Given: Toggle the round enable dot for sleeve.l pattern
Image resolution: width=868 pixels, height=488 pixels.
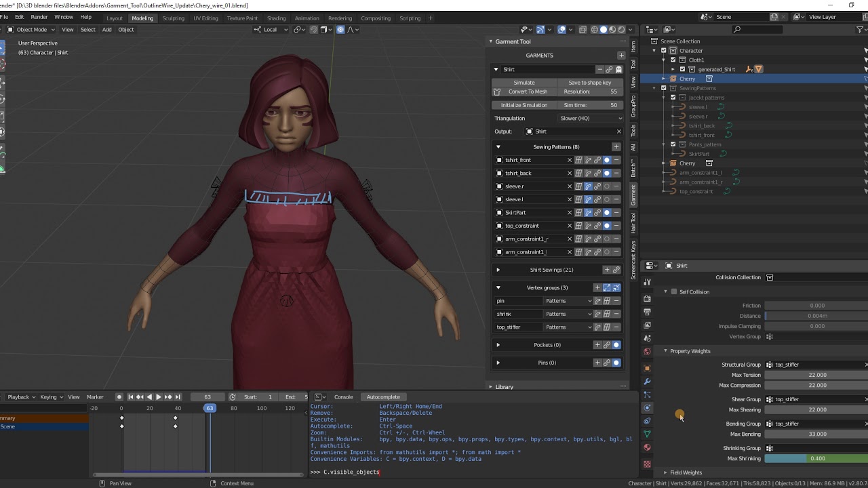Looking at the screenshot, I should click(x=607, y=199).
